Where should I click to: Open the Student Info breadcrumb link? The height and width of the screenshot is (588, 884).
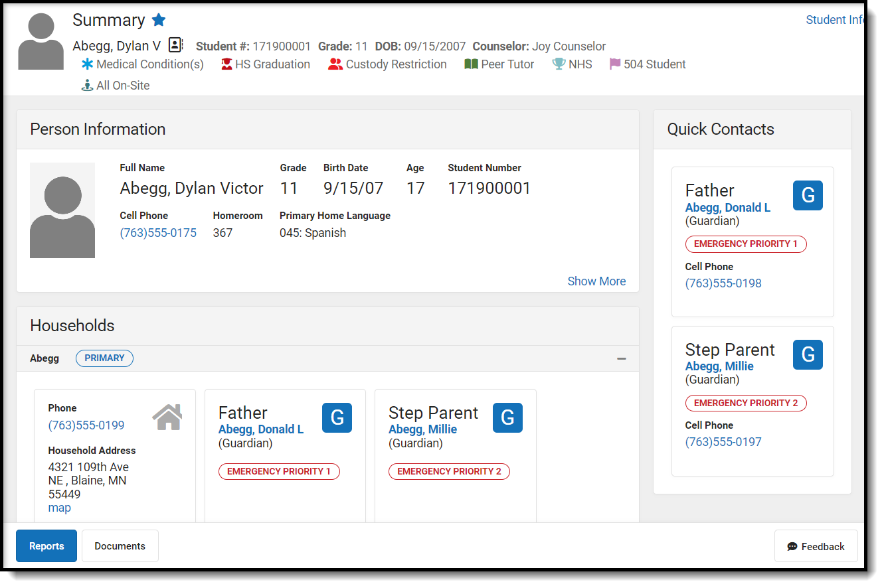[834, 20]
